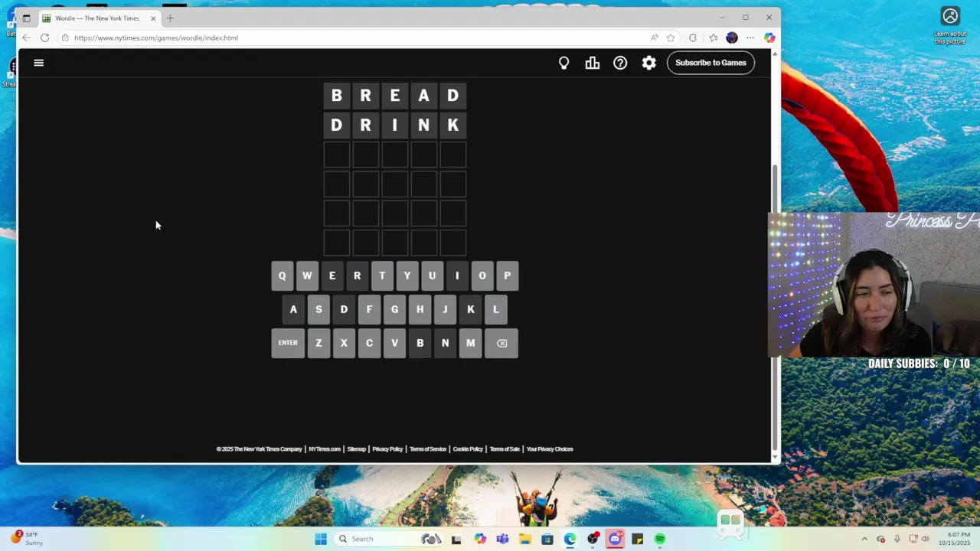
Task: Close the Wordle browser tab
Action: tap(153, 18)
